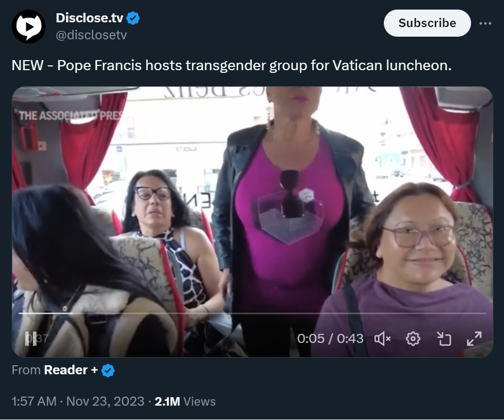Enter fullscreen video mode
504x420 pixels.
tap(474, 339)
